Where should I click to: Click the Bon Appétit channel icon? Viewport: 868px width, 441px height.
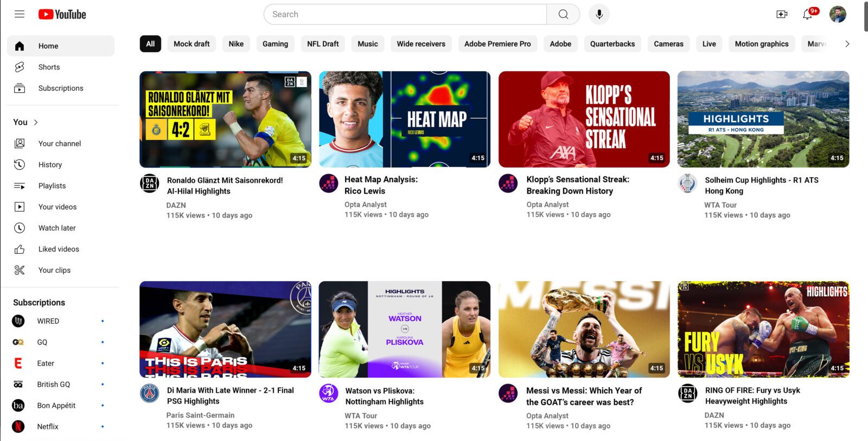18,406
